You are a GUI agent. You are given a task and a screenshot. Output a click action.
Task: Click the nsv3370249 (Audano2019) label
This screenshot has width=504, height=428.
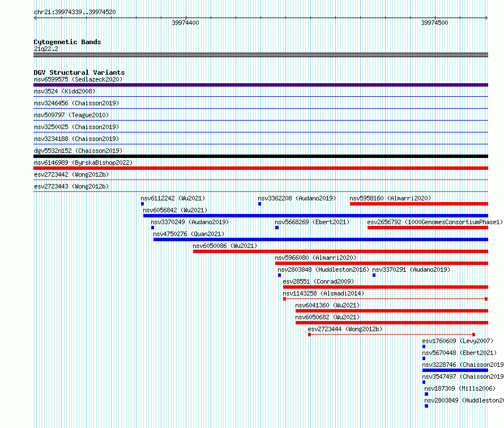point(190,222)
